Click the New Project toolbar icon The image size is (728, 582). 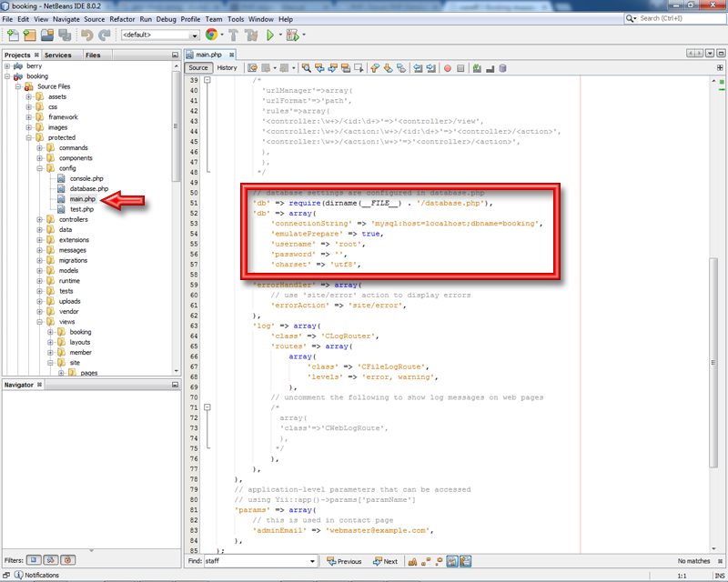pyautogui.click(x=30, y=35)
